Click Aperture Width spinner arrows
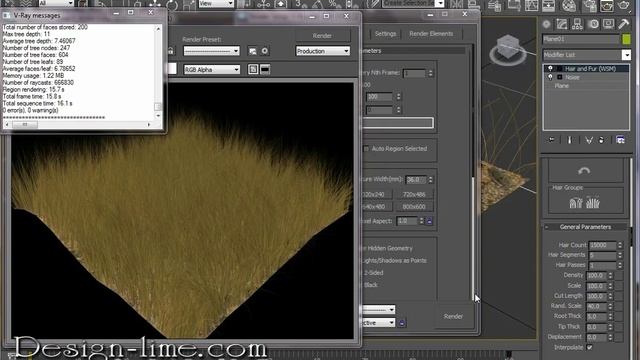The height and width of the screenshot is (360, 640). (x=430, y=180)
